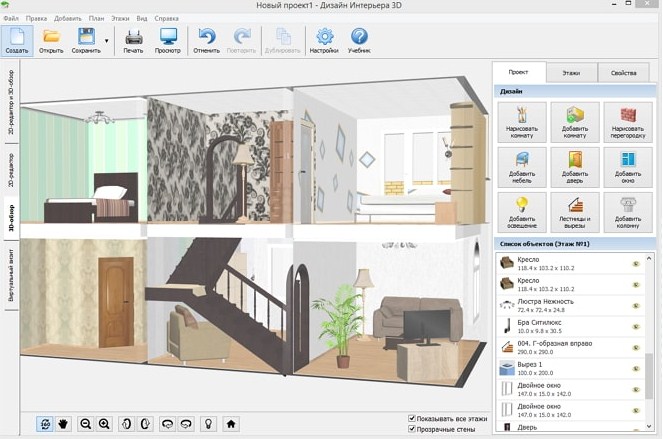Click the vertical rotate icon beside zoom-in
This screenshot has height=439, width=663.
tap(126, 423)
